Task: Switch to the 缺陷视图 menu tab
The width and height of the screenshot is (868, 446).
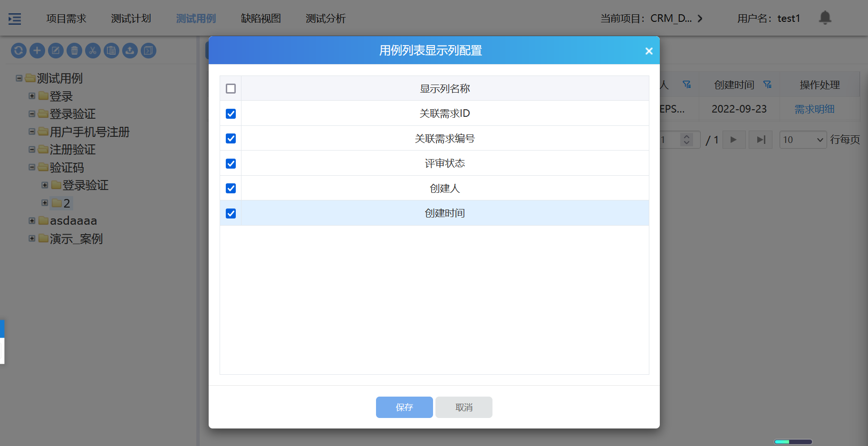Action: coord(260,19)
